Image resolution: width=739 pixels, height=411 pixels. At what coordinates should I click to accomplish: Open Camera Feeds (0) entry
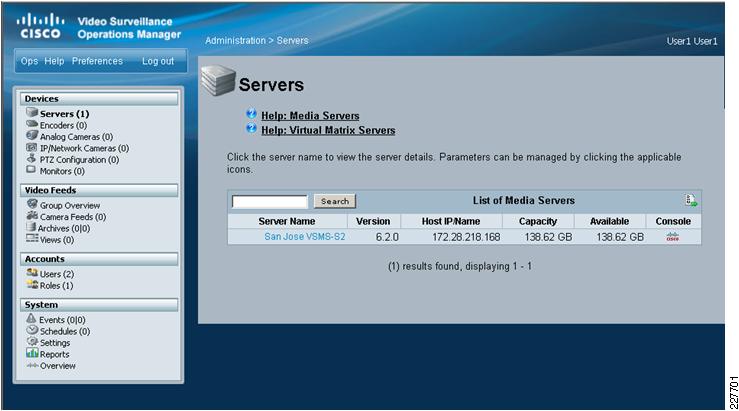(x=73, y=217)
